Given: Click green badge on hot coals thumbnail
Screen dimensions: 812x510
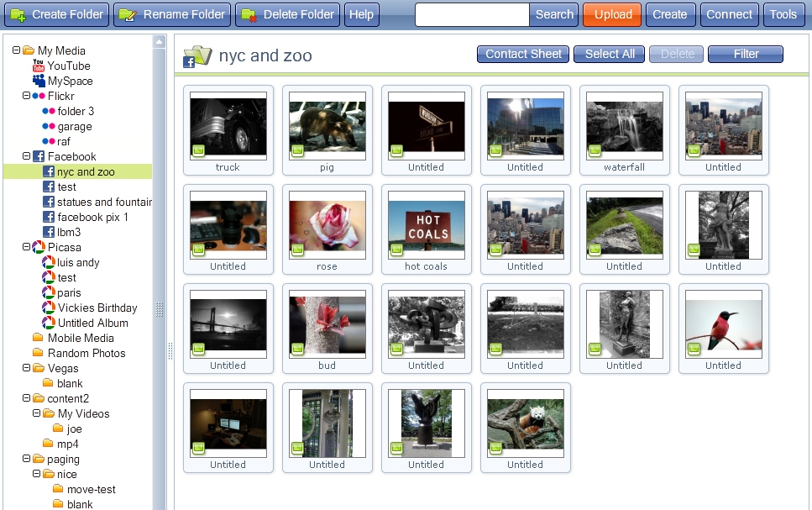Looking at the screenshot, I should point(396,250).
